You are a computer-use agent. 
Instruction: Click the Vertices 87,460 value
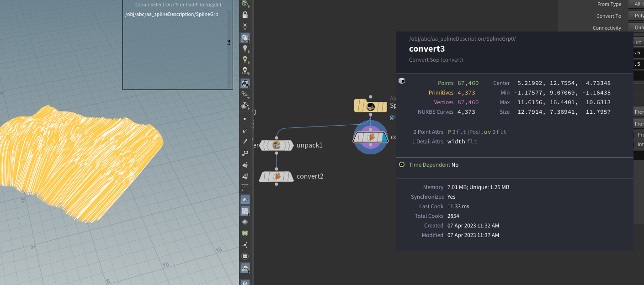point(468,102)
